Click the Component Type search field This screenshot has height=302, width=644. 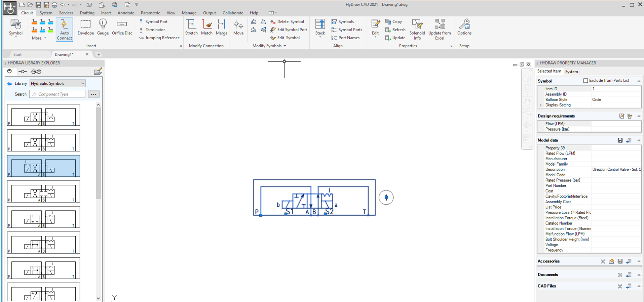click(x=58, y=94)
